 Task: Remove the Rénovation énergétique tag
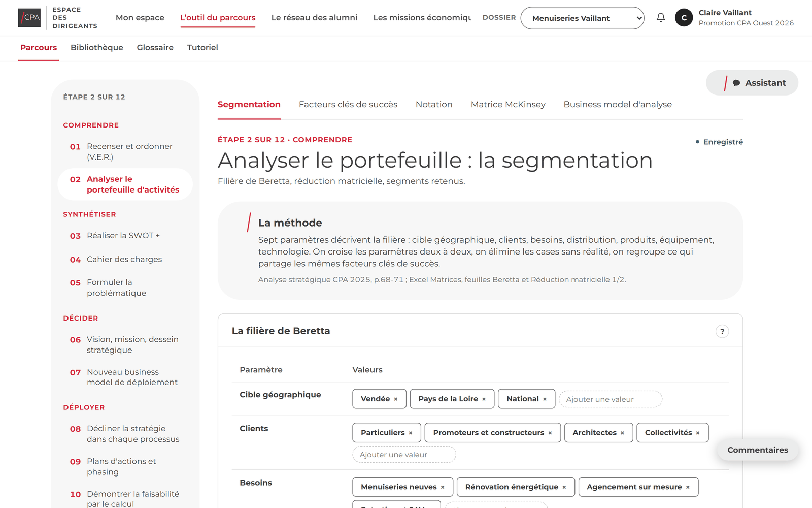pos(564,487)
